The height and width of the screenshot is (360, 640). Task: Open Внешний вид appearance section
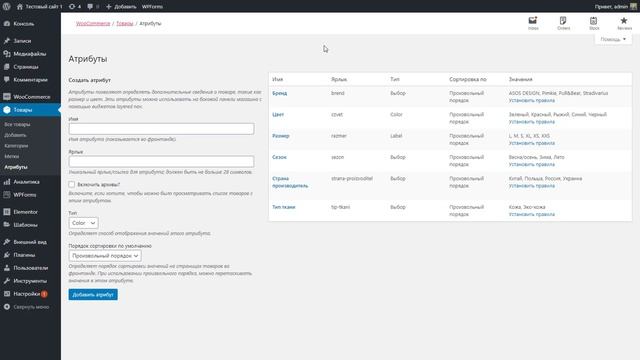coord(30,242)
